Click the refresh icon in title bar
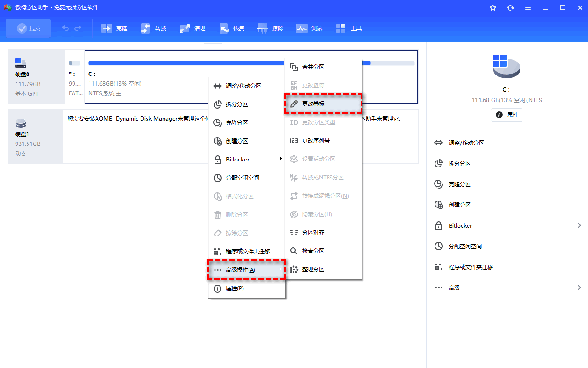Viewport: 588px width, 368px height. tap(510, 8)
